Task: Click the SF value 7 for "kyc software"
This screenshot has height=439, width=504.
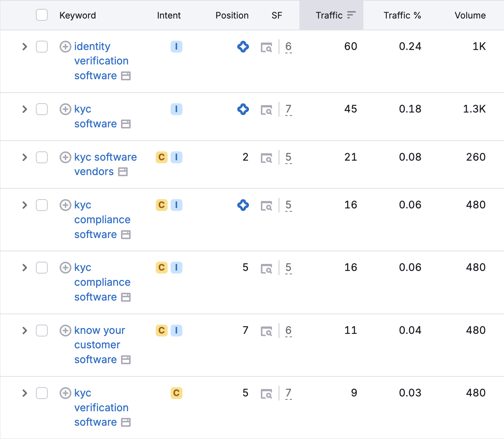Action: [288, 109]
